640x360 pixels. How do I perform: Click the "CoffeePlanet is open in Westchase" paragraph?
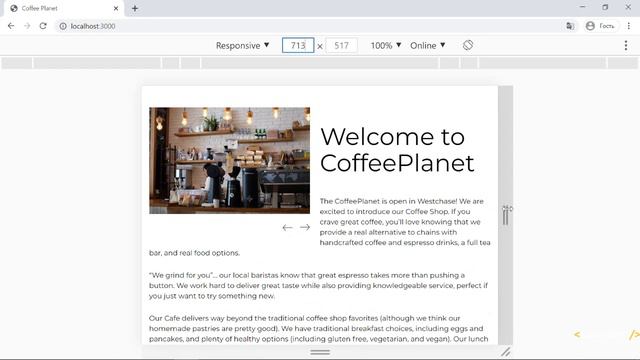click(x=320, y=227)
